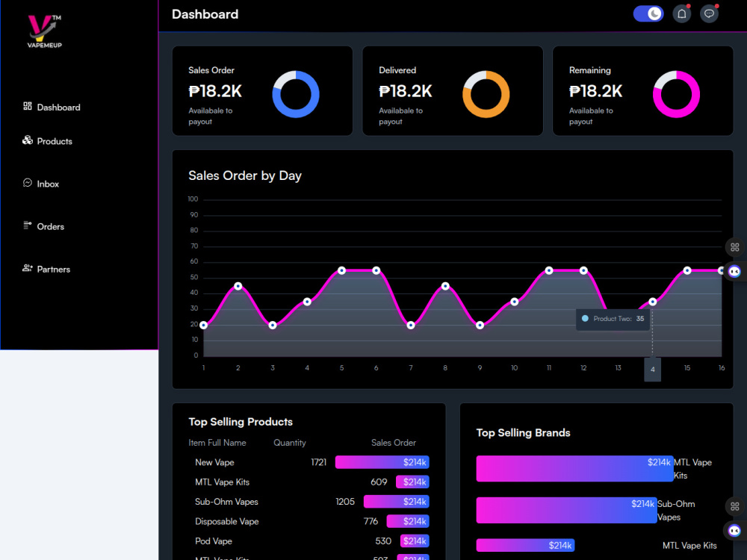
Task: Click the chart data point at day 2
Action: (238, 286)
